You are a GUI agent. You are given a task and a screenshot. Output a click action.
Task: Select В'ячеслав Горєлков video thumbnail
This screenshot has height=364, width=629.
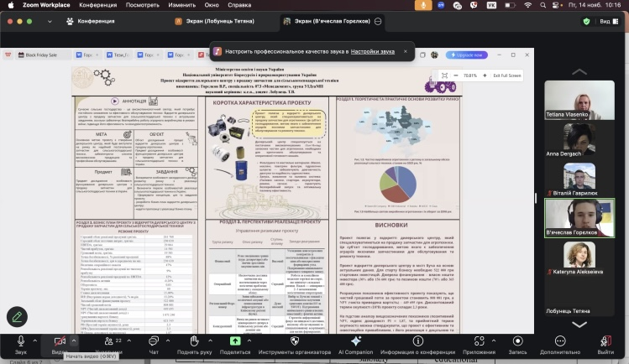579,218
